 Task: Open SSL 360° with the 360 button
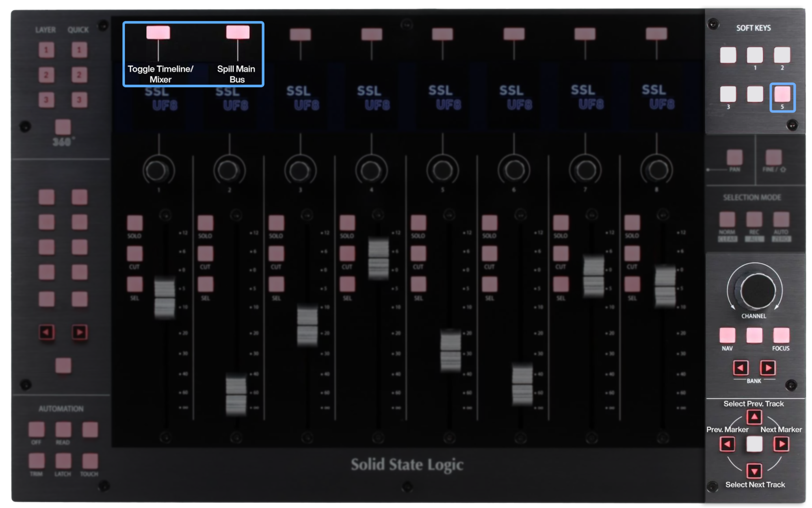(63, 127)
